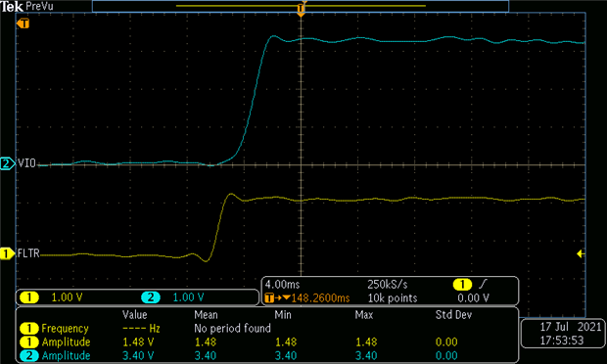Click the yellow Amplitude measurement label

(67, 341)
